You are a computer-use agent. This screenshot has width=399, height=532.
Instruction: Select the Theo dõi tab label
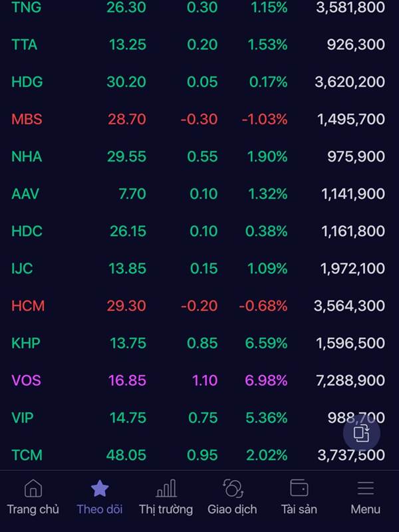pyautogui.click(x=99, y=509)
